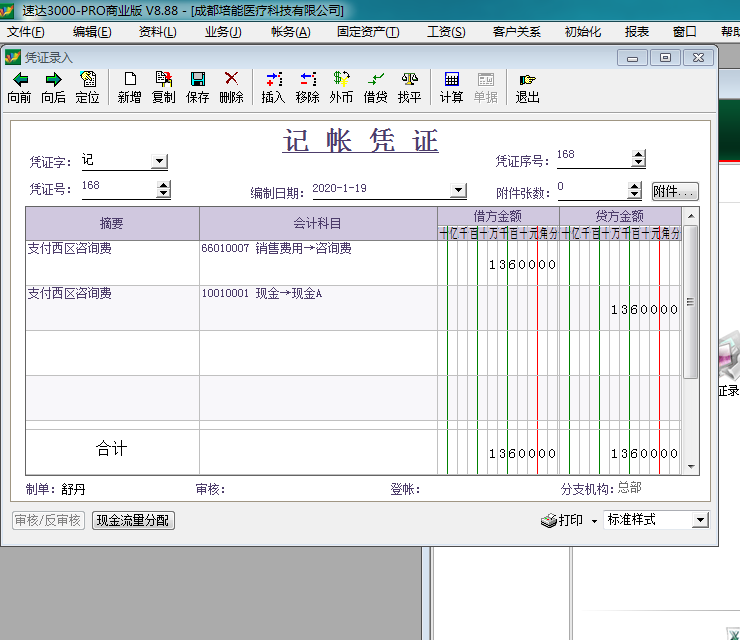Insert a row with 插入 icon
The width and height of the screenshot is (740, 640).
coord(273,80)
